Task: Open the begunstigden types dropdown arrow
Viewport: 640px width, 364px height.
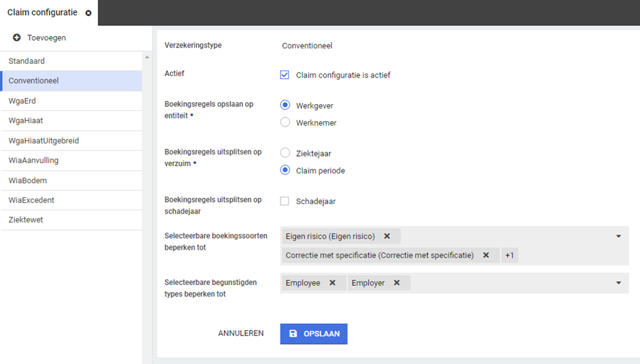Action: point(618,283)
